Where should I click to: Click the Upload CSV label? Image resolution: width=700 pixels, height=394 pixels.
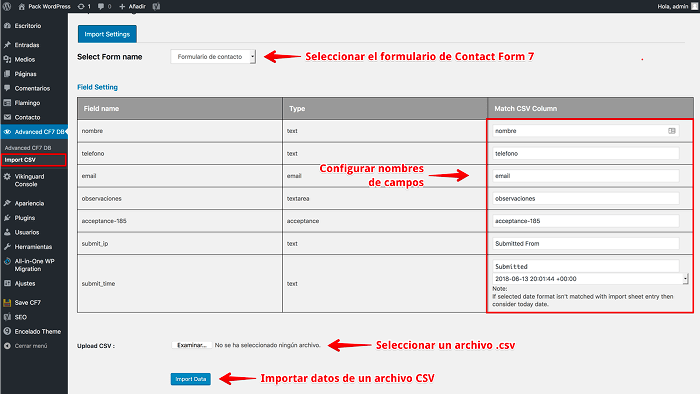[96, 346]
